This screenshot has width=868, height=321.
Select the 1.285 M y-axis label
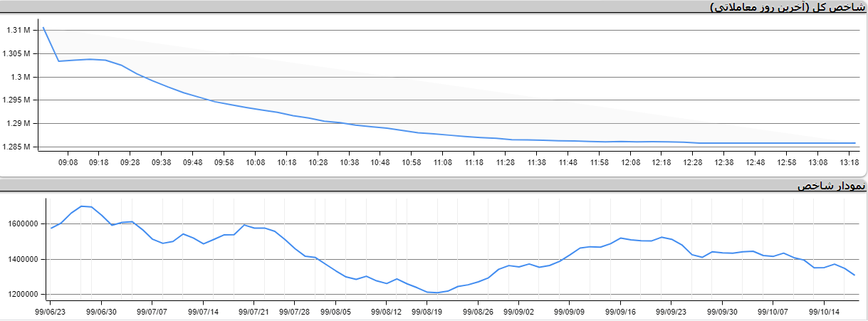[x=16, y=147]
